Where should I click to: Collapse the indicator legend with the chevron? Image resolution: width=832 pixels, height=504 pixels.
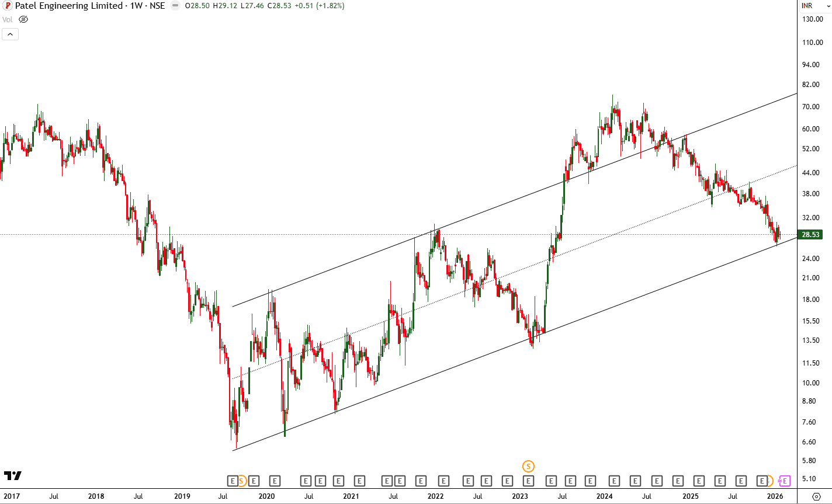point(11,34)
